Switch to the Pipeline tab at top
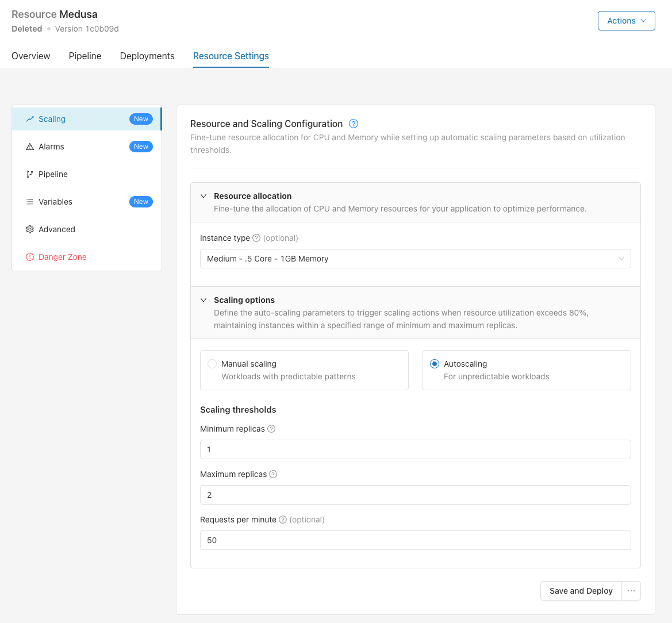Viewport: 672px width, 623px height. tap(85, 56)
